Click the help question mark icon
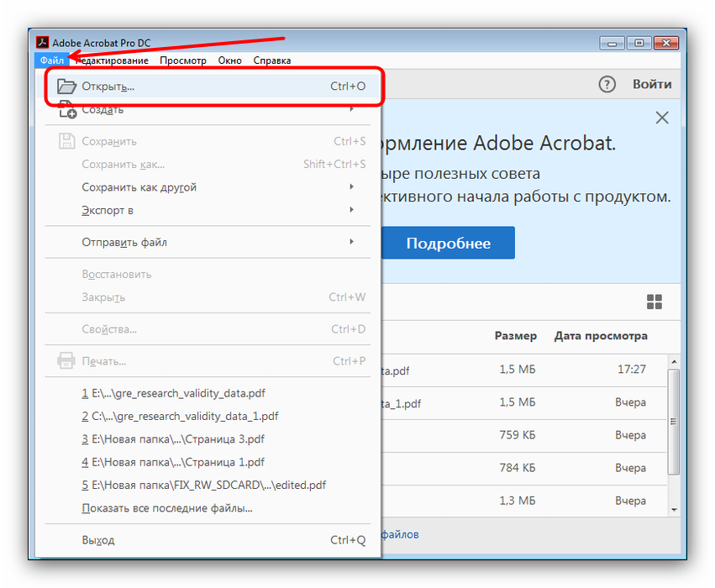715x588 pixels. [607, 84]
